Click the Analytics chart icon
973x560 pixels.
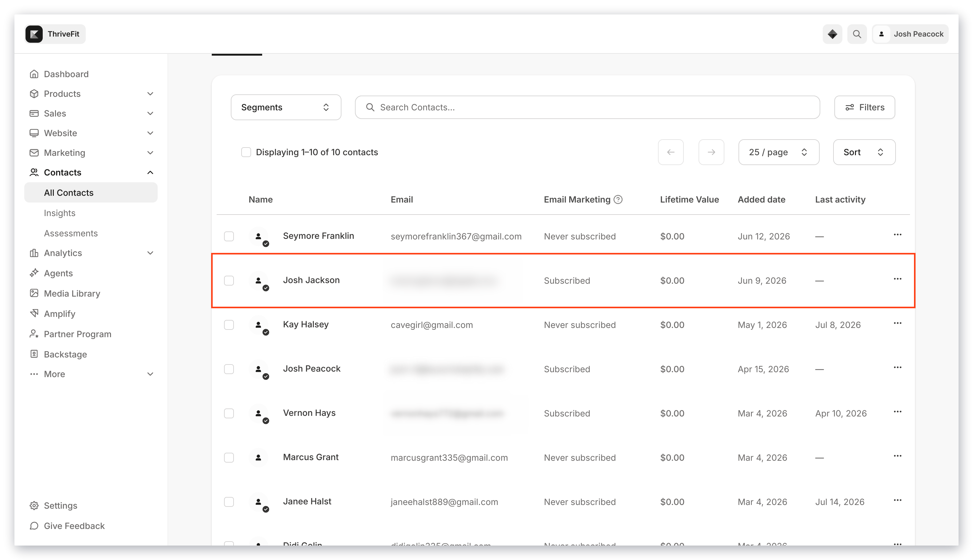coord(34,253)
